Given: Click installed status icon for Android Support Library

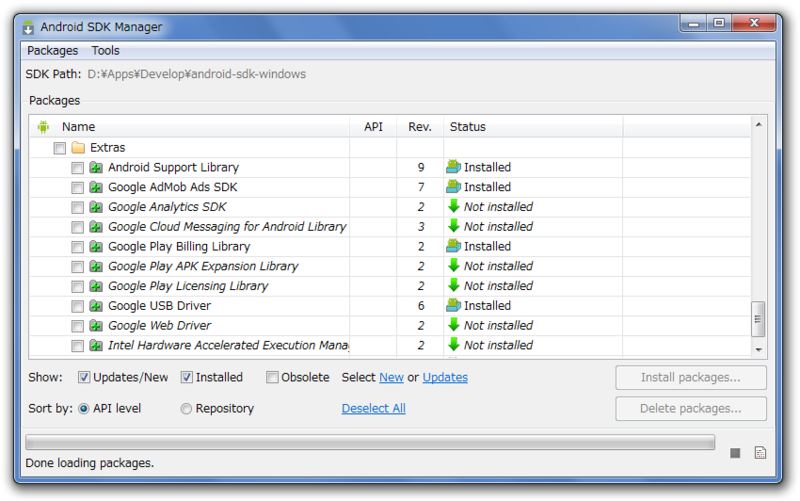Looking at the screenshot, I should [453, 167].
